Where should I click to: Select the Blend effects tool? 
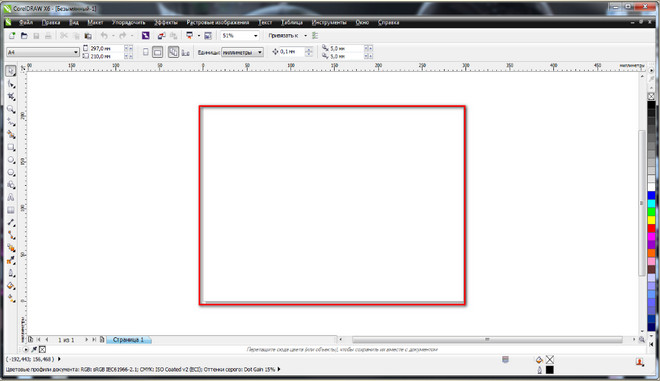pyautogui.click(x=11, y=248)
